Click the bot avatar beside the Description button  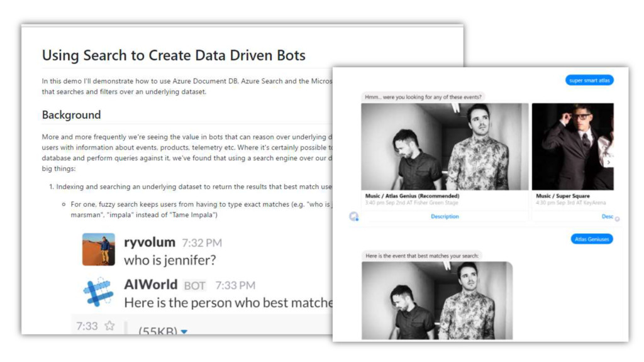click(353, 216)
